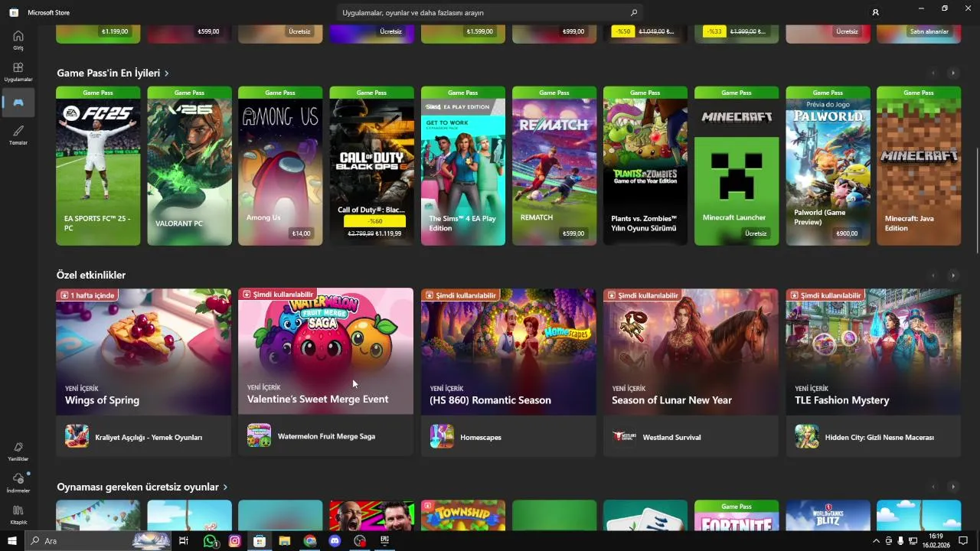Open the TLE Fashion Mystery banner
This screenshot has height=551, width=980.
click(873, 351)
